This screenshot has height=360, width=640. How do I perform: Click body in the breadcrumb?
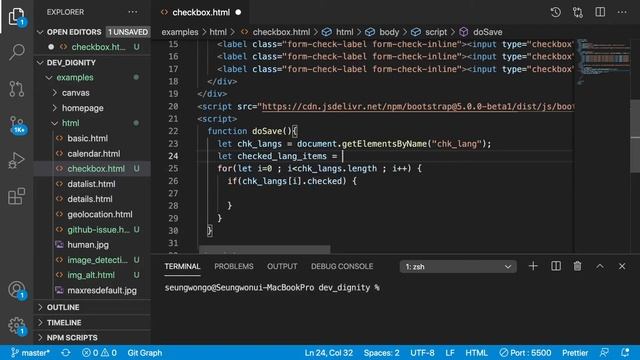click(389, 32)
